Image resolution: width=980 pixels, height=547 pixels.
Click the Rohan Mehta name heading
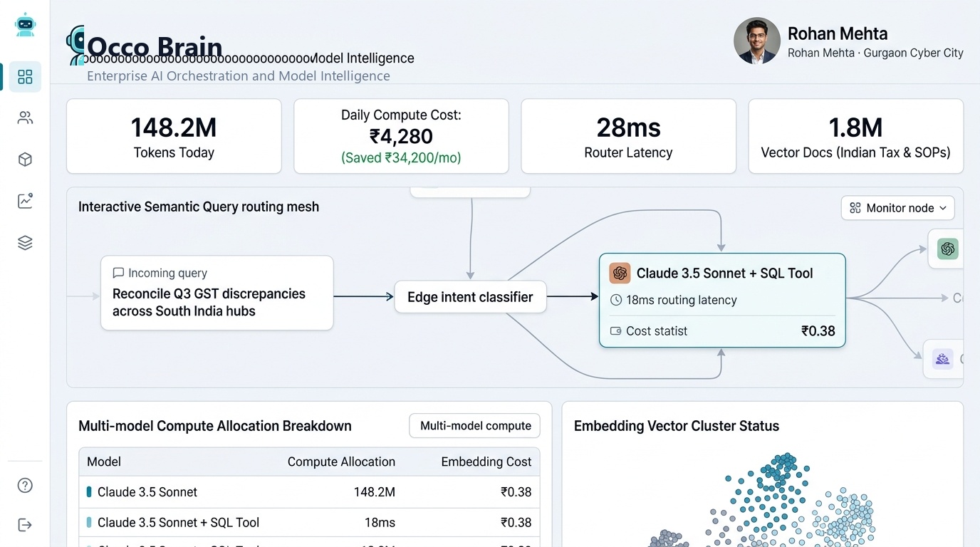(838, 33)
